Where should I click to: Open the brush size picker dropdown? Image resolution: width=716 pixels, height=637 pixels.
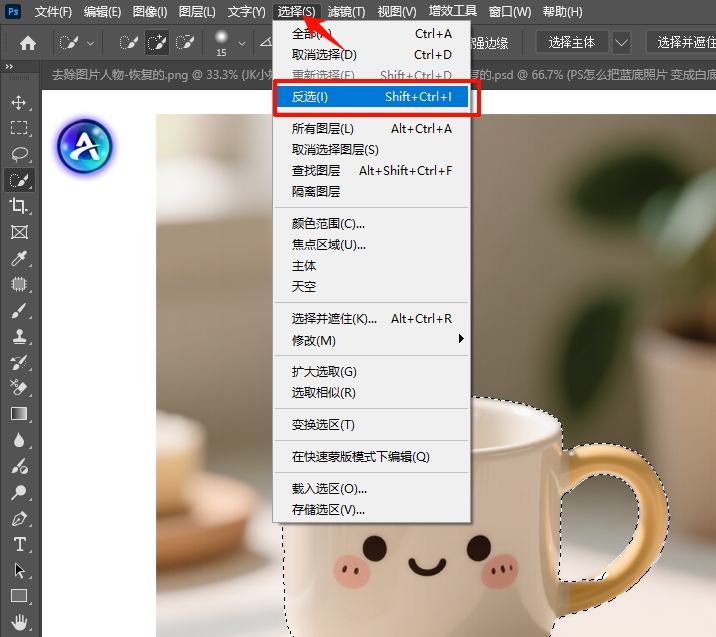click(x=242, y=43)
